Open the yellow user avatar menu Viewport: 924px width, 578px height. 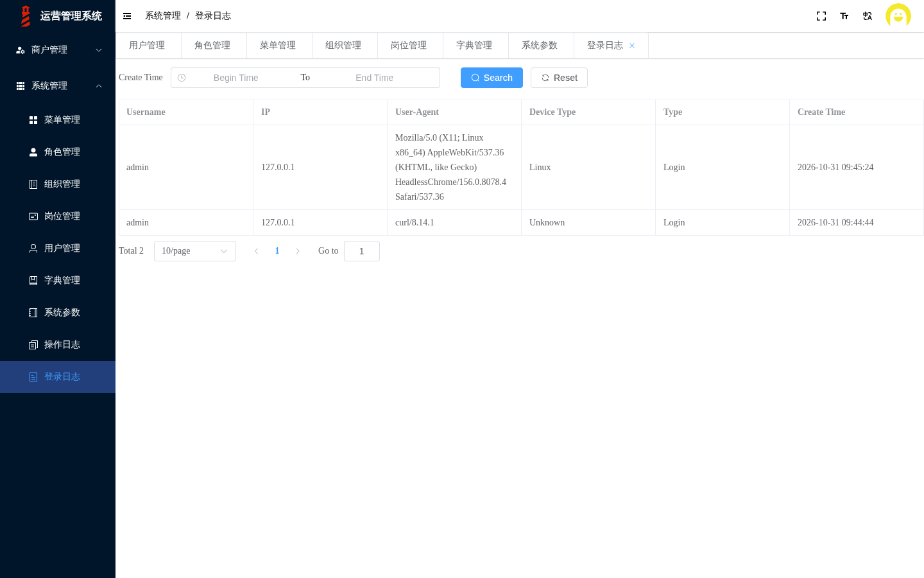pyautogui.click(x=898, y=16)
